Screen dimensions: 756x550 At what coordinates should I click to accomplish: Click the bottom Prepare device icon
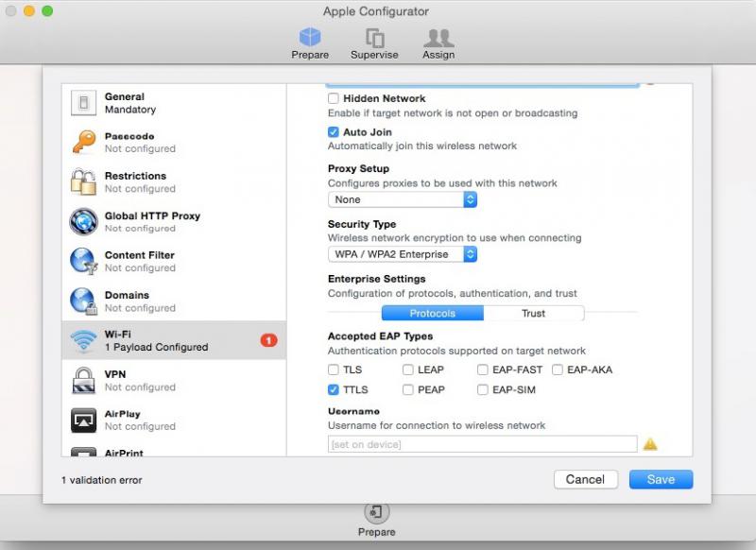[x=376, y=512]
